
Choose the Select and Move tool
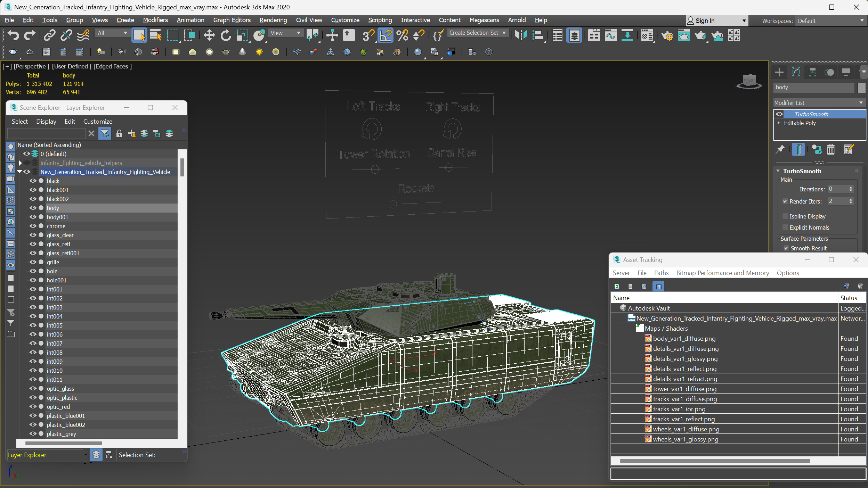pyautogui.click(x=209, y=35)
